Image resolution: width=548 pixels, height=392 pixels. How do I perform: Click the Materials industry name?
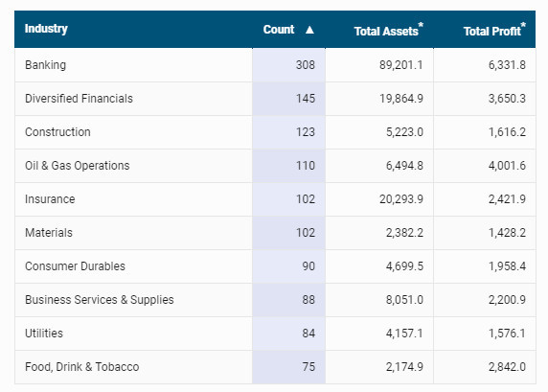(49, 233)
